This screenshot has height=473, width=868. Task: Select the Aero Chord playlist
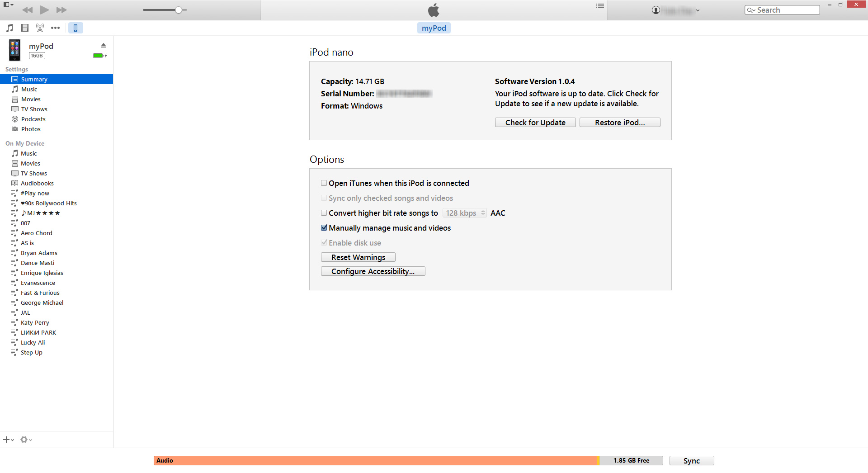57,233
